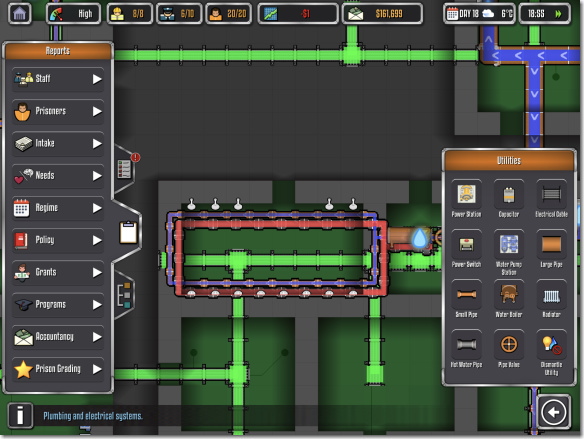Check the High danger level indicator
The height and width of the screenshot is (439, 584).
click(73, 14)
